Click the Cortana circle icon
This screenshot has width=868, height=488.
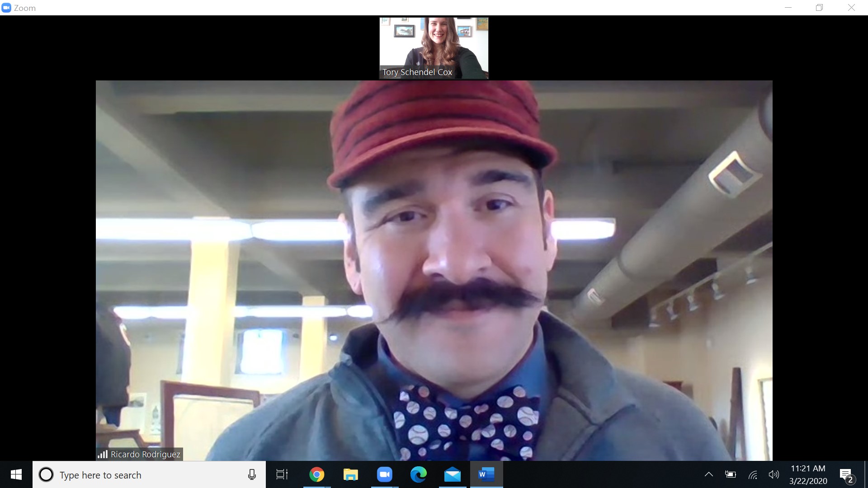46,474
